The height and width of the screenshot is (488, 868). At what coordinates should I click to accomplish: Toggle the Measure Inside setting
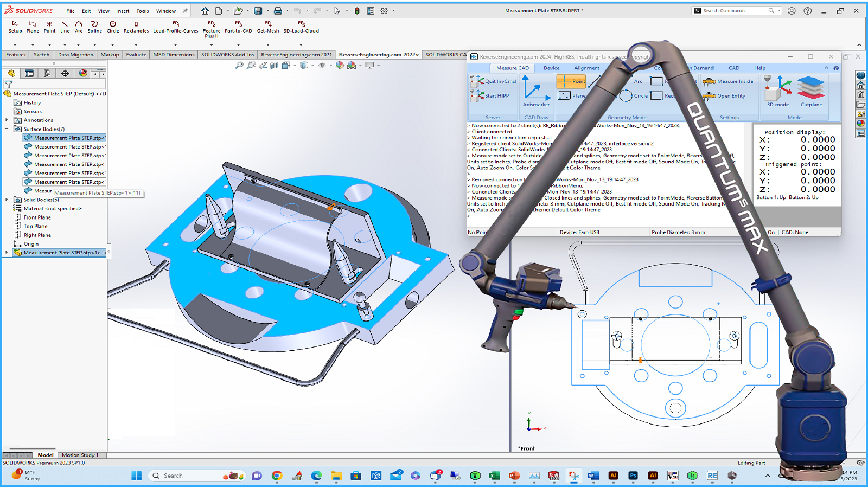pos(729,81)
